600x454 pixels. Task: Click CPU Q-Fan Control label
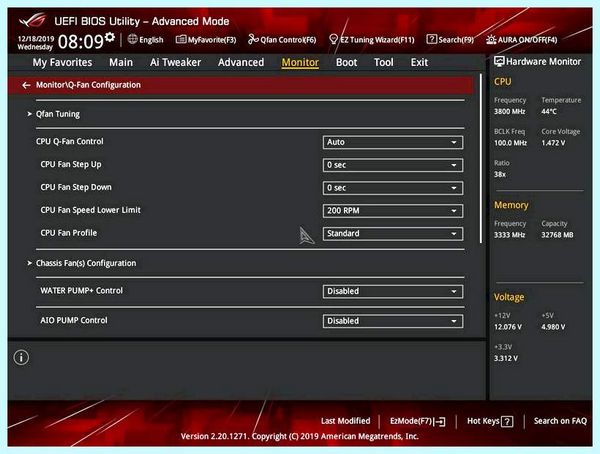pos(70,142)
